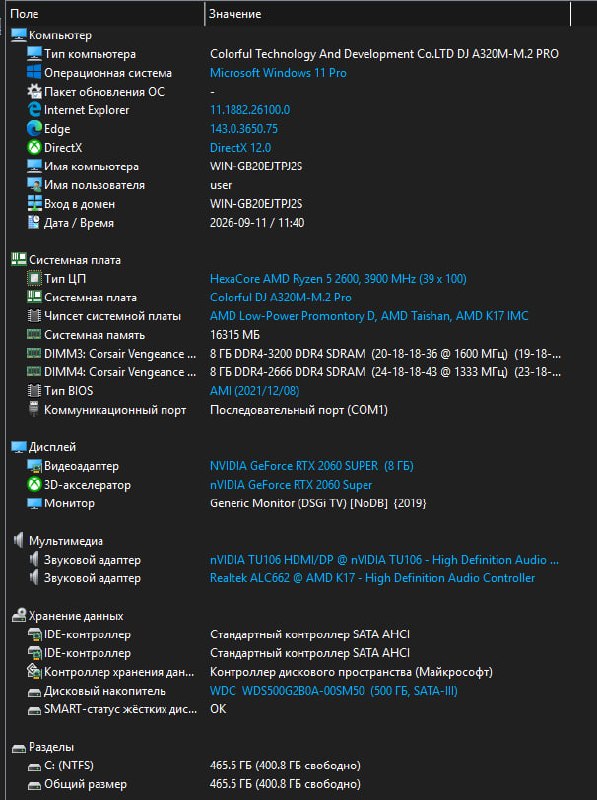Follow the DirectX 12.0 link
Screen dimensions: 597x800
pyautogui.click(x=240, y=147)
